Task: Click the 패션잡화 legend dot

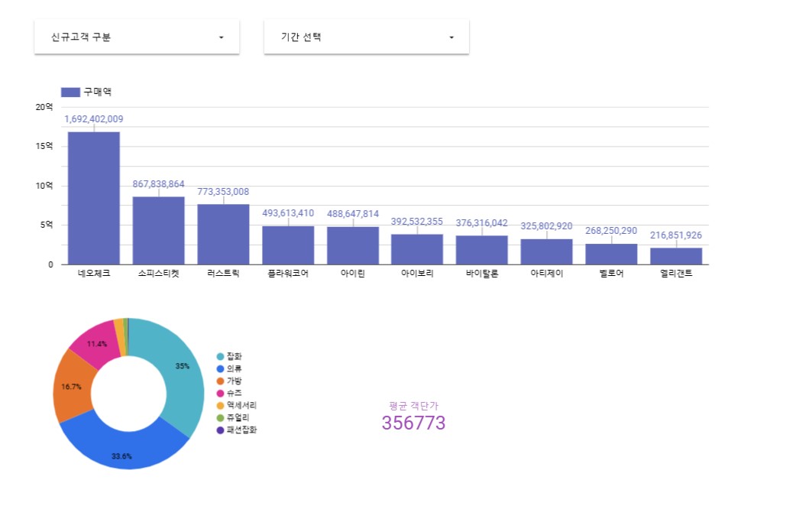Action: 220,430
